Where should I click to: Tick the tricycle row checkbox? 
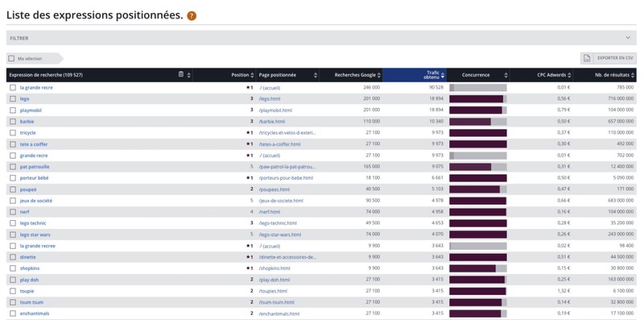13,133
